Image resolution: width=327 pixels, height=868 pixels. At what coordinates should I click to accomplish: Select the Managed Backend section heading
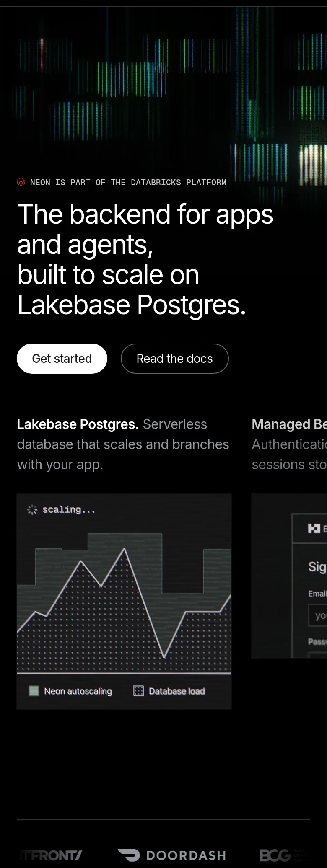pyautogui.click(x=289, y=424)
